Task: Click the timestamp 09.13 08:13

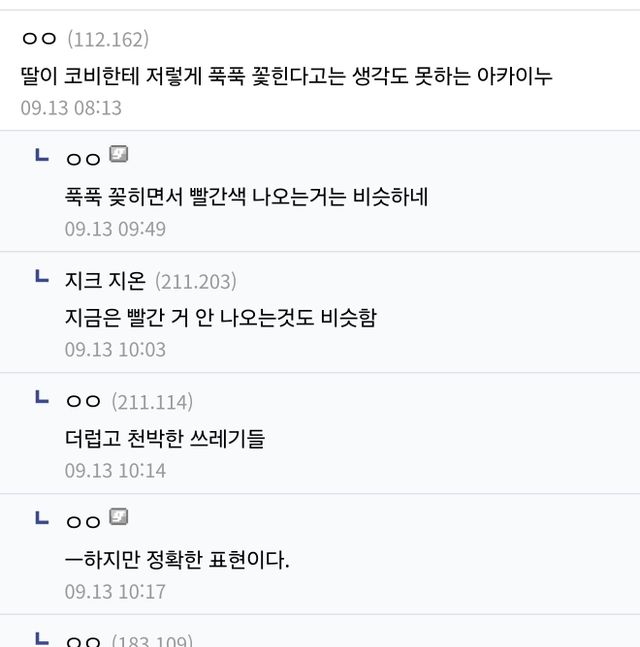Action: pos(71,107)
